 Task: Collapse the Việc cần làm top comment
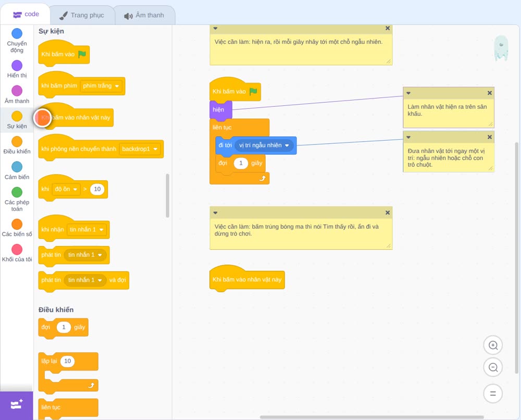[215, 28]
